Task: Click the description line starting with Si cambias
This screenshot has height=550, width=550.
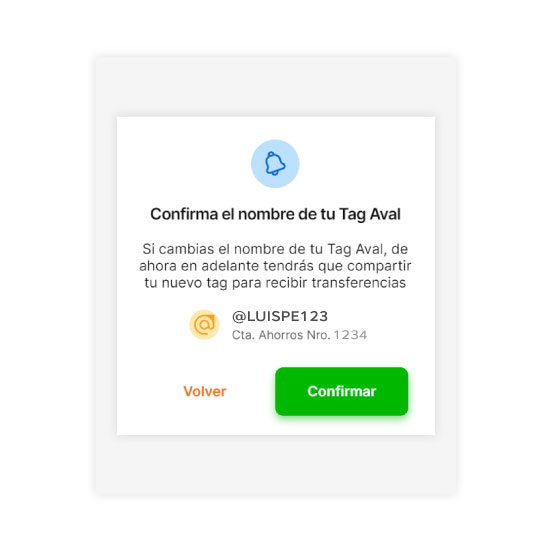Action: coord(275,249)
